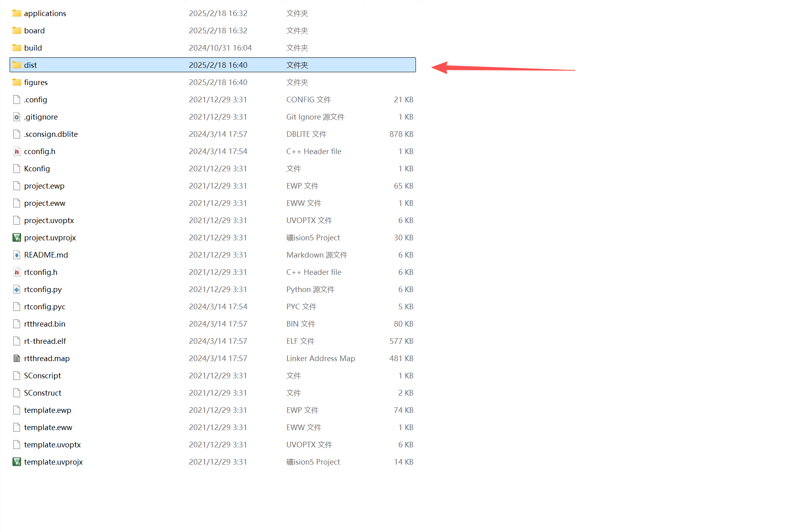Image resolution: width=805 pixels, height=532 pixels.
Task: Select the Kconfig file
Action: click(x=37, y=169)
